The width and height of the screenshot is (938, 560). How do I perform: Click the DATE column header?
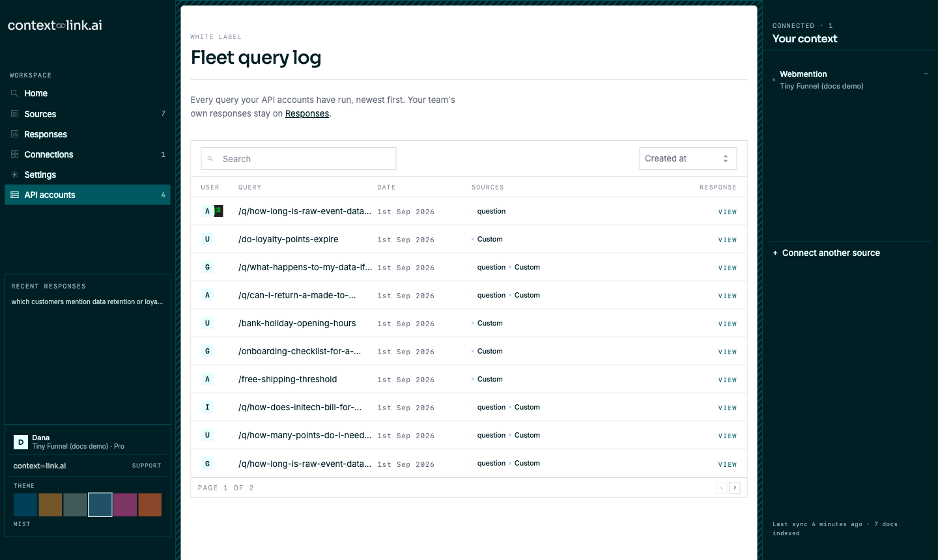point(386,188)
